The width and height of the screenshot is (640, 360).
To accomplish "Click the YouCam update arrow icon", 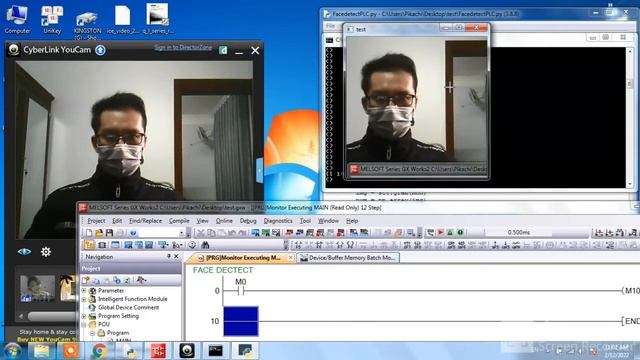I will click(x=100, y=50).
